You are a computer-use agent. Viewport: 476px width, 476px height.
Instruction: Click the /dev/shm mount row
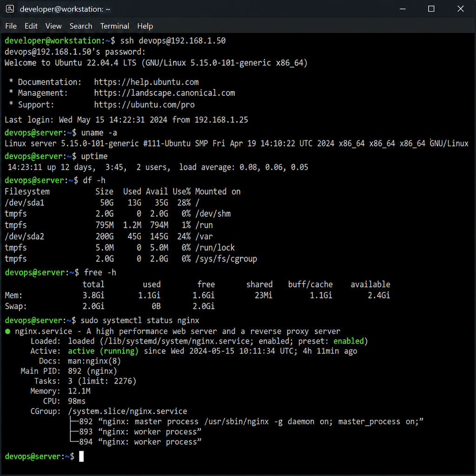coord(118,214)
